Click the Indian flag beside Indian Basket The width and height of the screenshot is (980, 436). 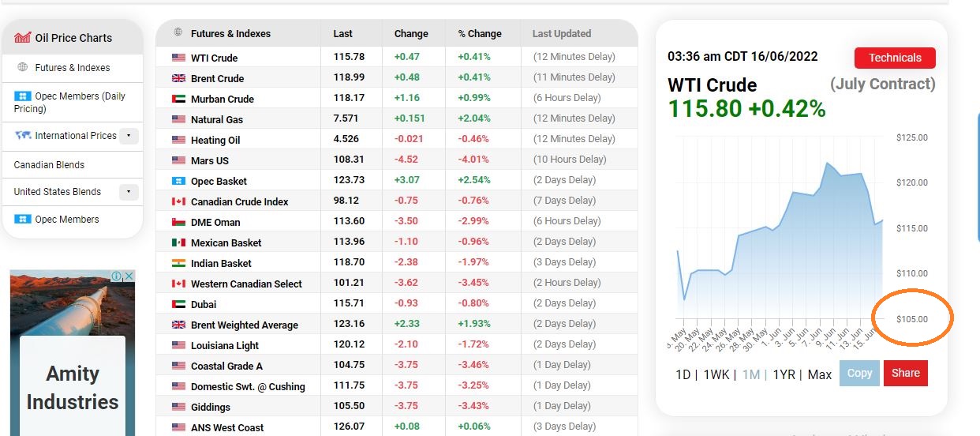(x=178, y=263)
